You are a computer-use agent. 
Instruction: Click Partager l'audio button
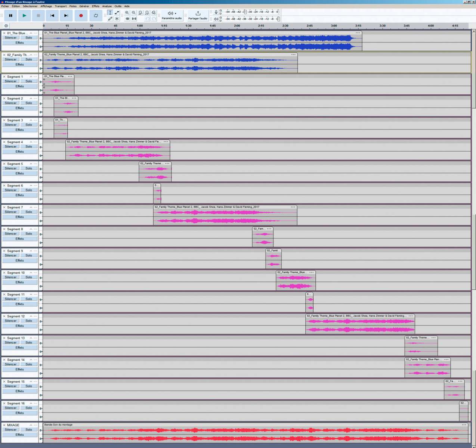198,15
